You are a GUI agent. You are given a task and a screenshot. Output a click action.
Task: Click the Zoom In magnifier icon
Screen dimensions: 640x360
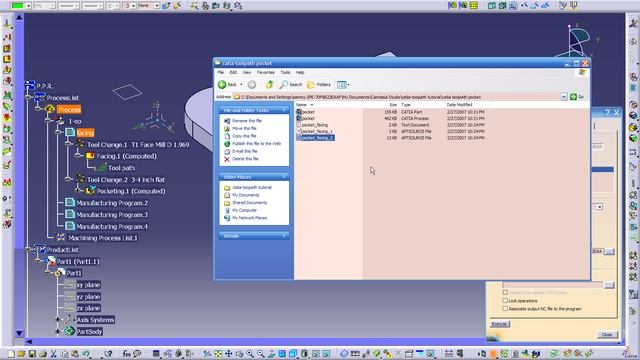click(x=250, y=354)
